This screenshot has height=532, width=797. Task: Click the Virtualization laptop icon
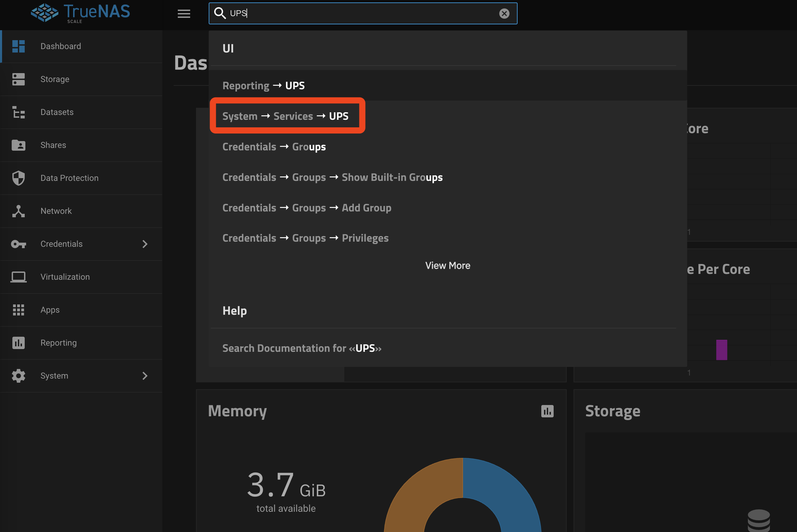pos(19,277)
